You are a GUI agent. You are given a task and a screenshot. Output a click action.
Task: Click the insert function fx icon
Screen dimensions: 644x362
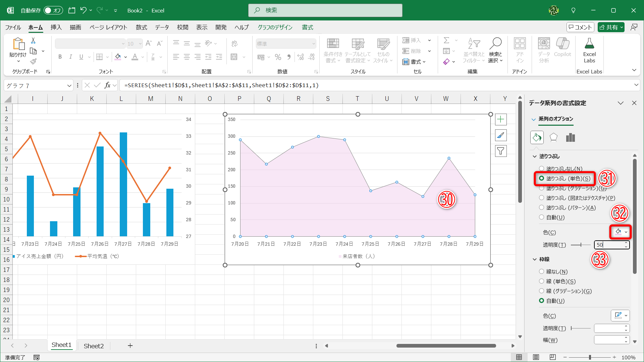(107, 85)
